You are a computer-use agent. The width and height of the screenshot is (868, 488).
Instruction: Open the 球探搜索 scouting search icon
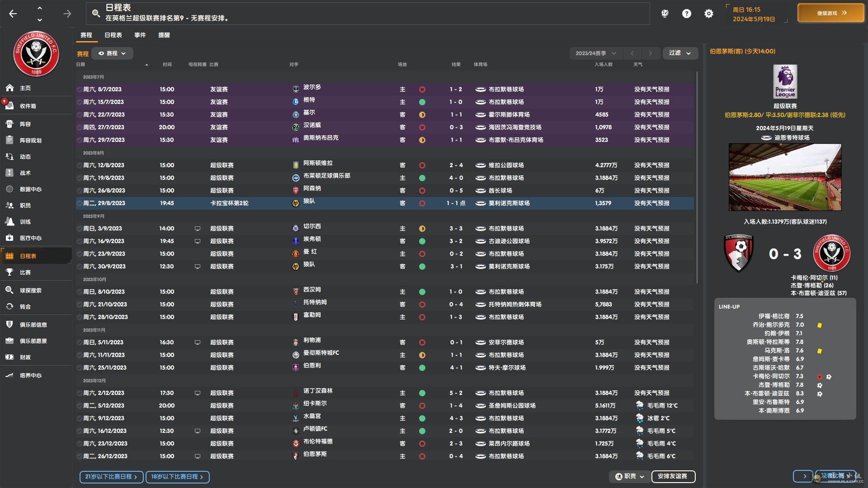(9, 290)
